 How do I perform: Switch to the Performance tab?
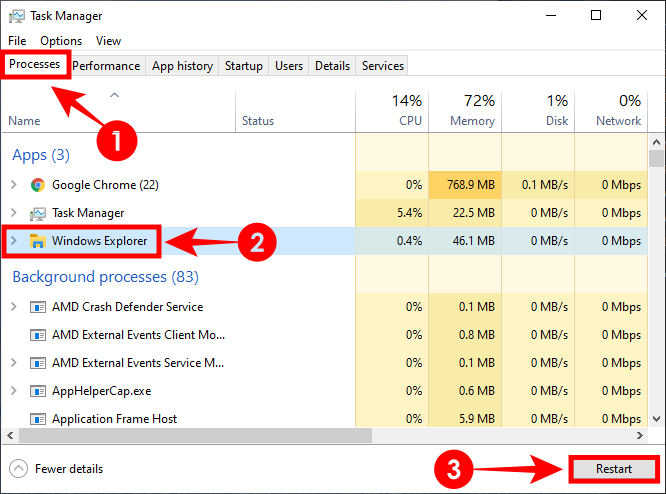tap(106, 66)
